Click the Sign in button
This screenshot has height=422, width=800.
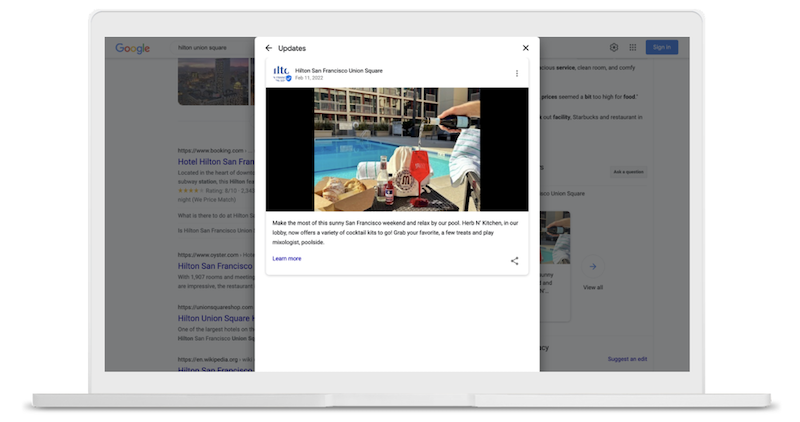tap(662, 47)
